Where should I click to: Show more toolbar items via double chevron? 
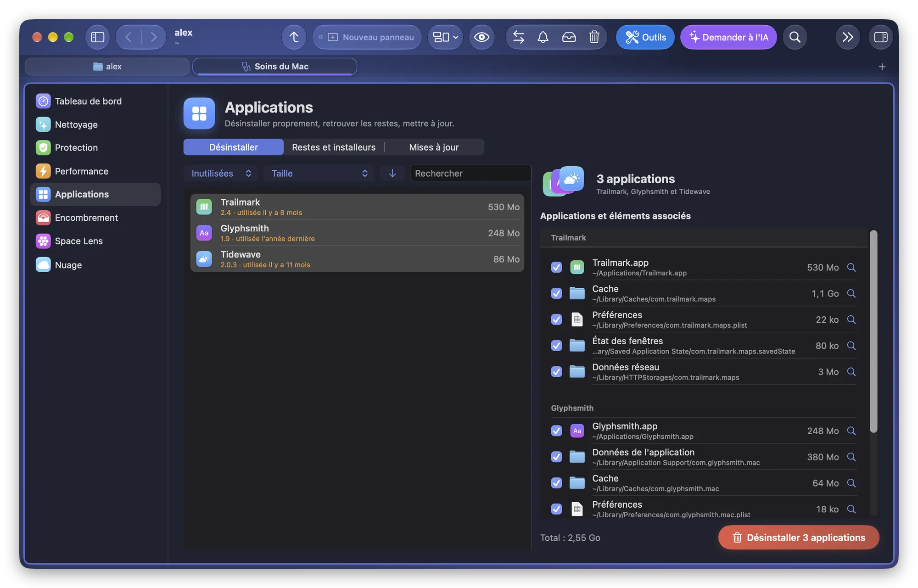click(848, 37)
